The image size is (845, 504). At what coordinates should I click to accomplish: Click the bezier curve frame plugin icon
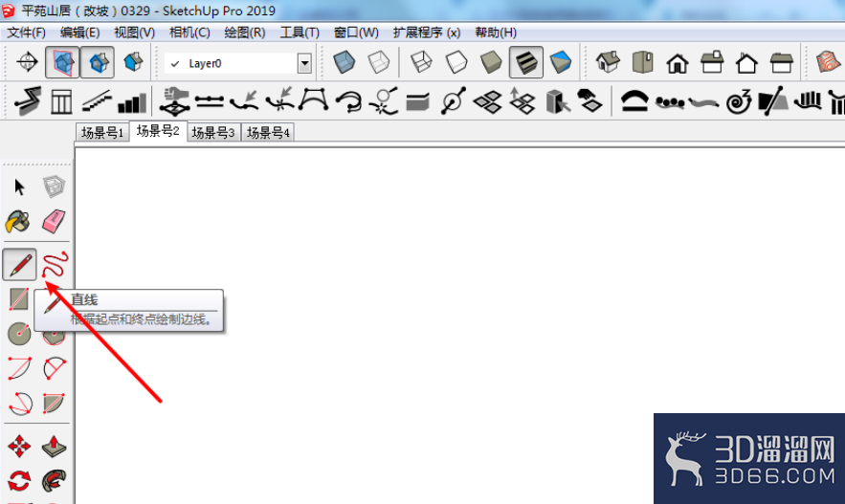(313, 100)
